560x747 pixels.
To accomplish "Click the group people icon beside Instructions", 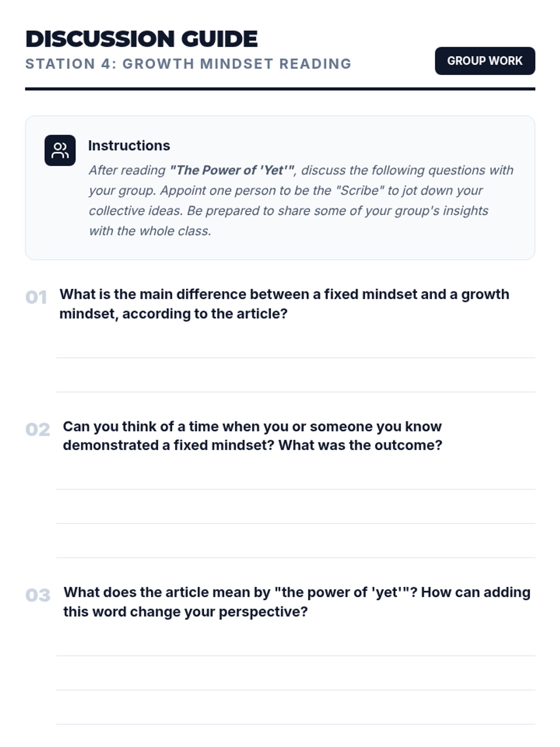I will click(x=60, y=150).
